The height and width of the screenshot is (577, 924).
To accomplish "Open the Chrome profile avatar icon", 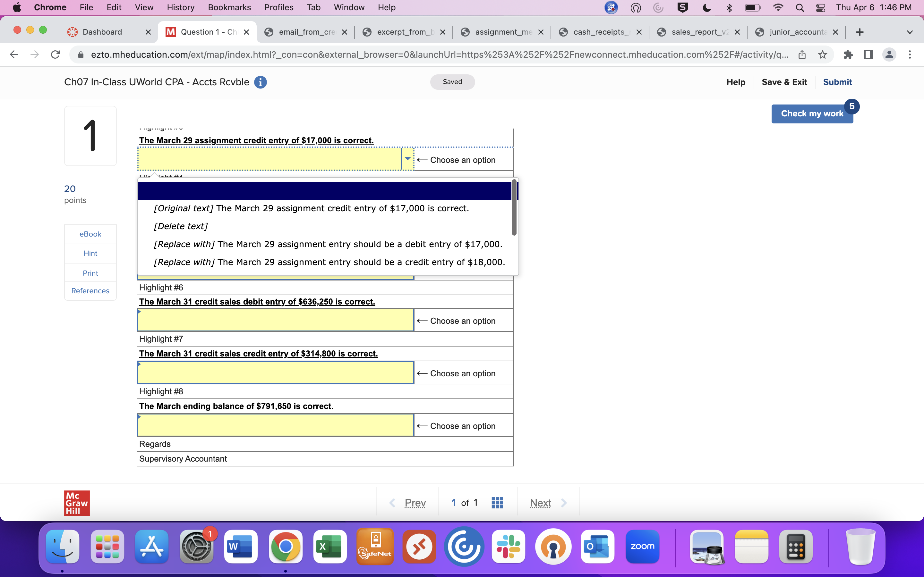I will (889, 54).
